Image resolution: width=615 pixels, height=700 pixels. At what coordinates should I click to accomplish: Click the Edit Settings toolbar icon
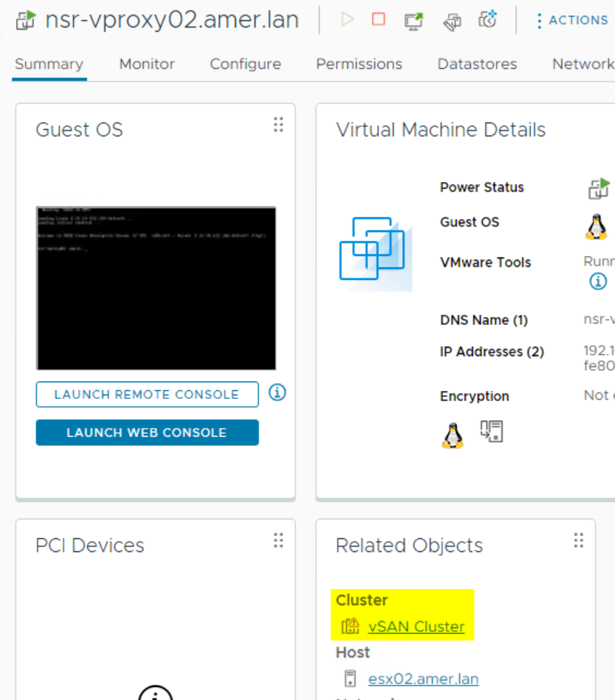[x=452, y=22]
